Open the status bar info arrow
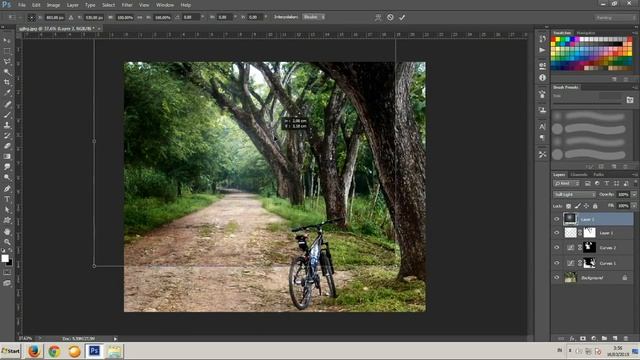Viewport: 640px width, 360px height. (115, 338)
